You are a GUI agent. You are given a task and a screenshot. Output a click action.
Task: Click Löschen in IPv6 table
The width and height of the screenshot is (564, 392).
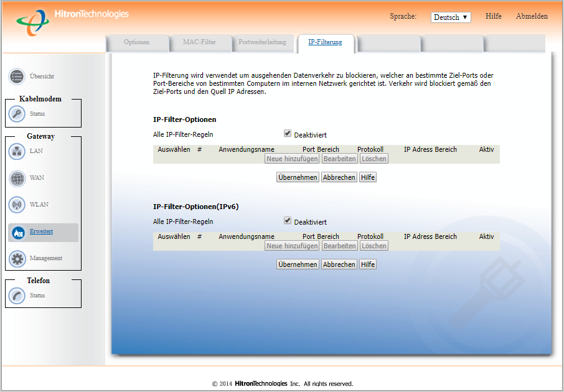coord(374,246)
